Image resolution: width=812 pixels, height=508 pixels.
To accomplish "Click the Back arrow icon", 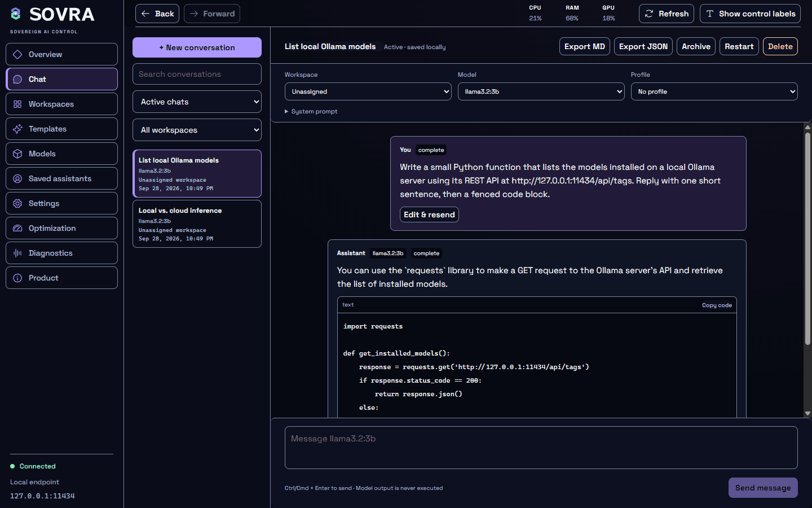I will pos(145,14).
